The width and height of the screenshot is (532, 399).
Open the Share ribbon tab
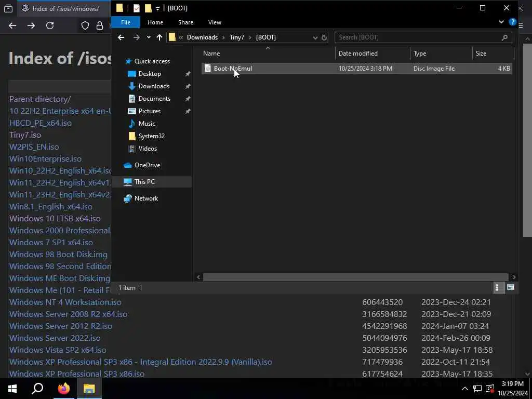click(x=185, y=22)
